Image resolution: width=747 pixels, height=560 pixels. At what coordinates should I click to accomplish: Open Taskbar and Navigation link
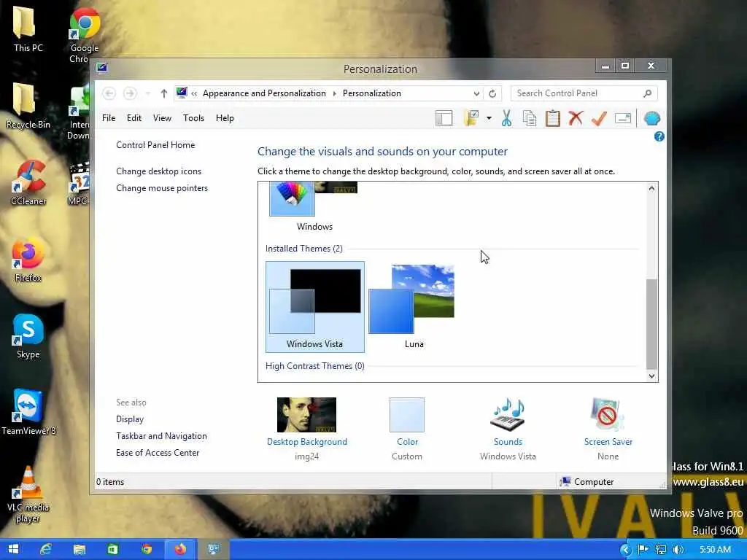coord(161,436)
